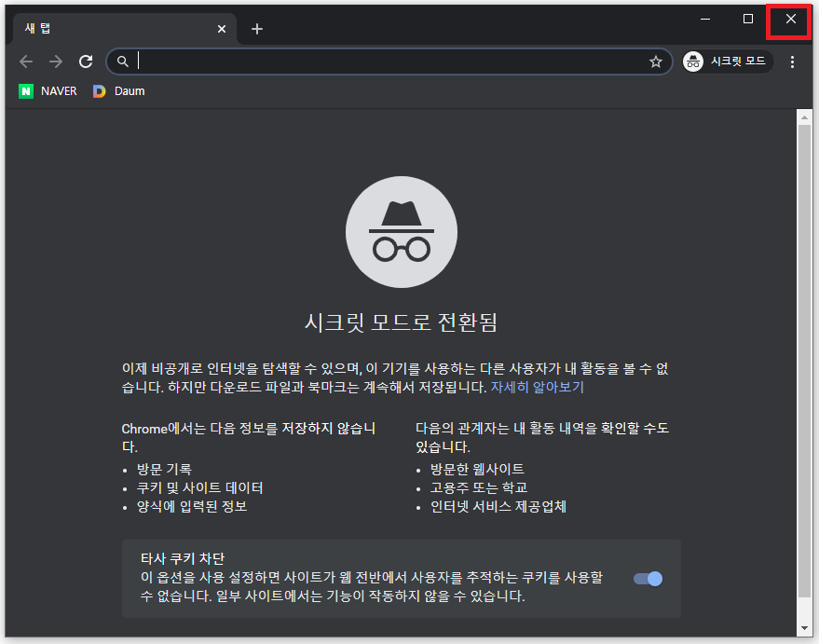Click 인터넷 서비스 제공업체 text

click(498, 506)
